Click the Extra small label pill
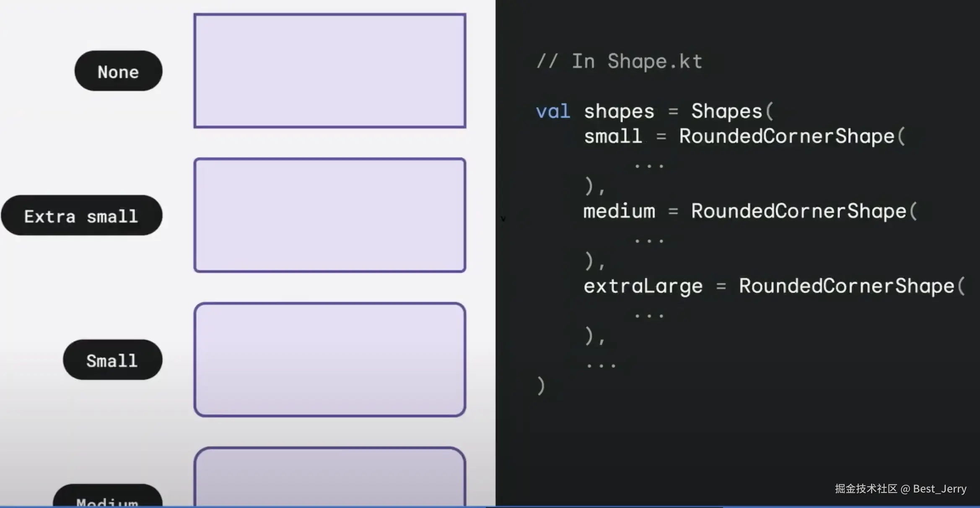Screen dimensions: 980x508 point(81,215)
